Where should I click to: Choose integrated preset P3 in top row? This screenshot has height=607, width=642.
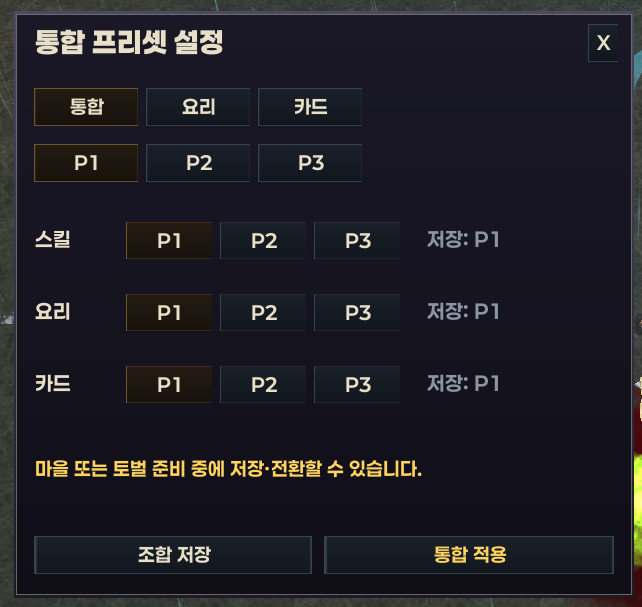310,163
